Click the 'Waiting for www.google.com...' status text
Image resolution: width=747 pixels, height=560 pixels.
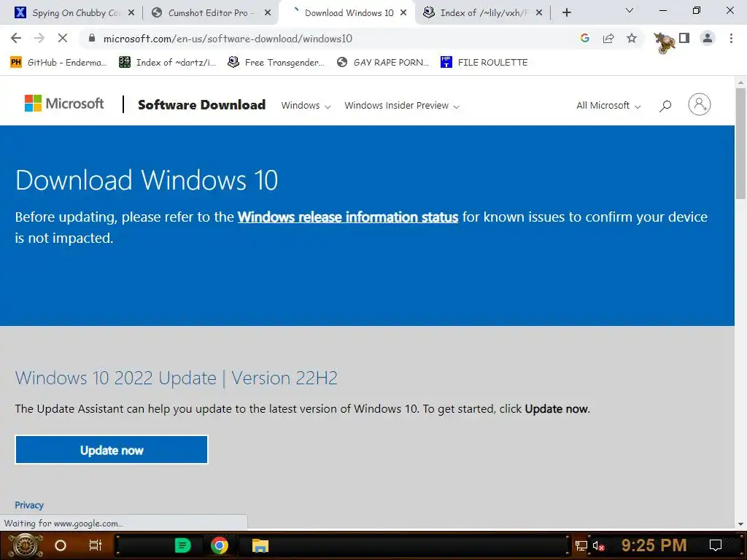pyautogui.click(x=64, y=524)
